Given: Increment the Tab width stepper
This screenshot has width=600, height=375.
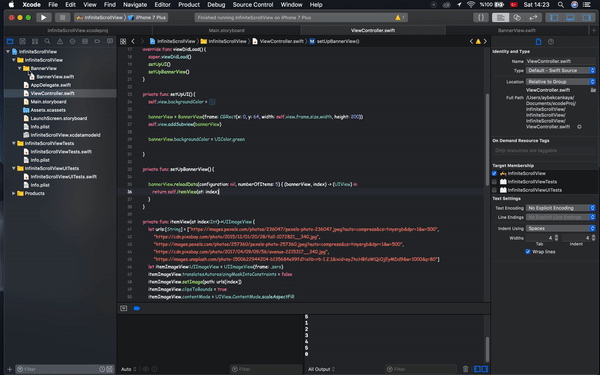Looking at the screenshot, I should coord(556,236).
